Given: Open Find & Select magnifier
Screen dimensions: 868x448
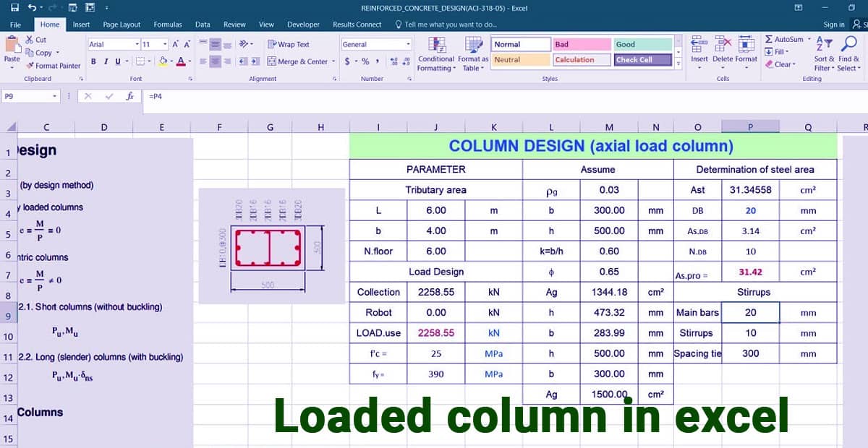Looking at the screenshot, I should (848, 53).
